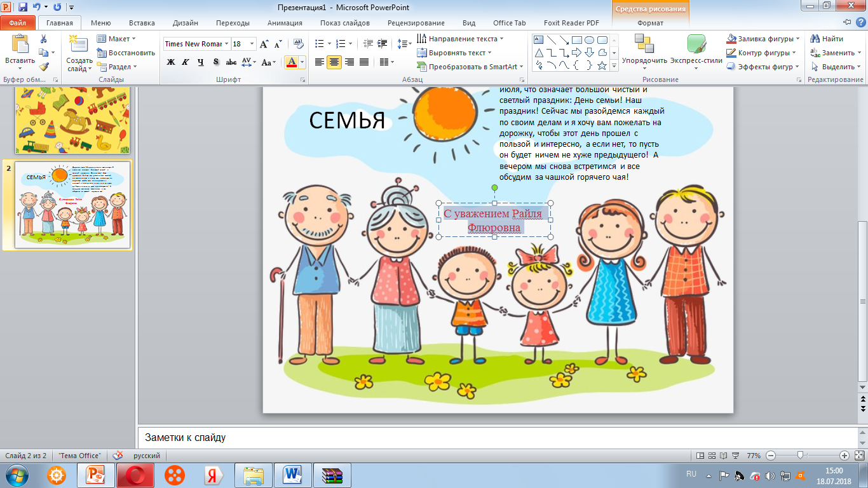Click the Save icon in quick access toolbar
The height and width of the screenshot is (488, 868).
[x=23, y=8]
